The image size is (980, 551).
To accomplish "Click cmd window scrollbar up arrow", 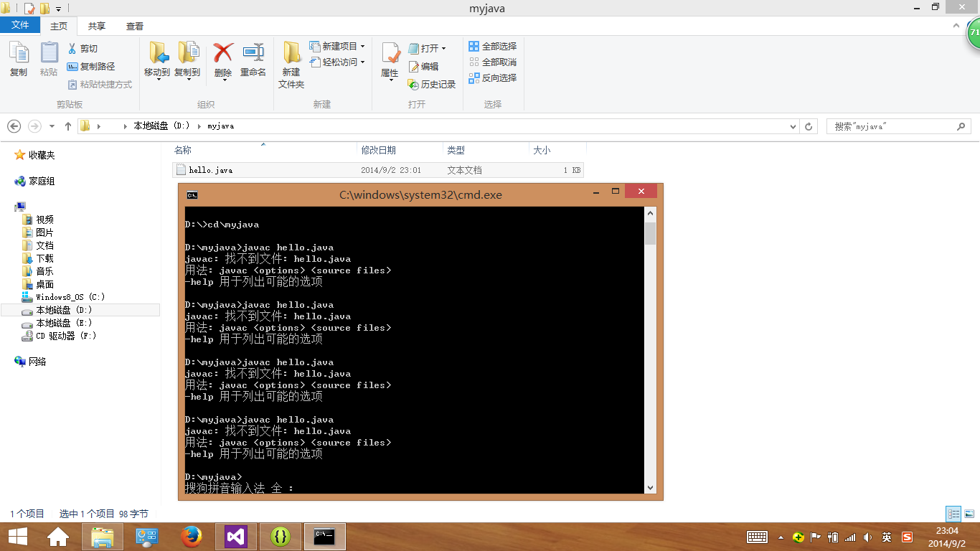I will click(x=650, y=213).
